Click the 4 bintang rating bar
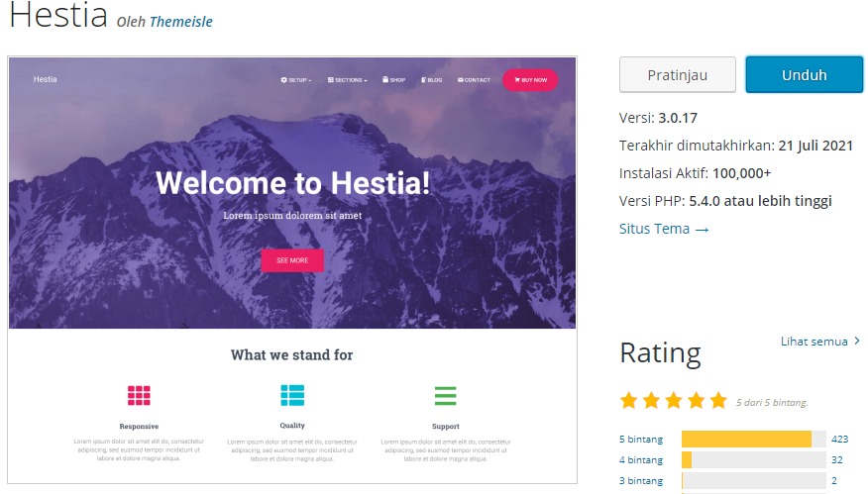Viewport: 868px width, 494px height. point(753,459)
